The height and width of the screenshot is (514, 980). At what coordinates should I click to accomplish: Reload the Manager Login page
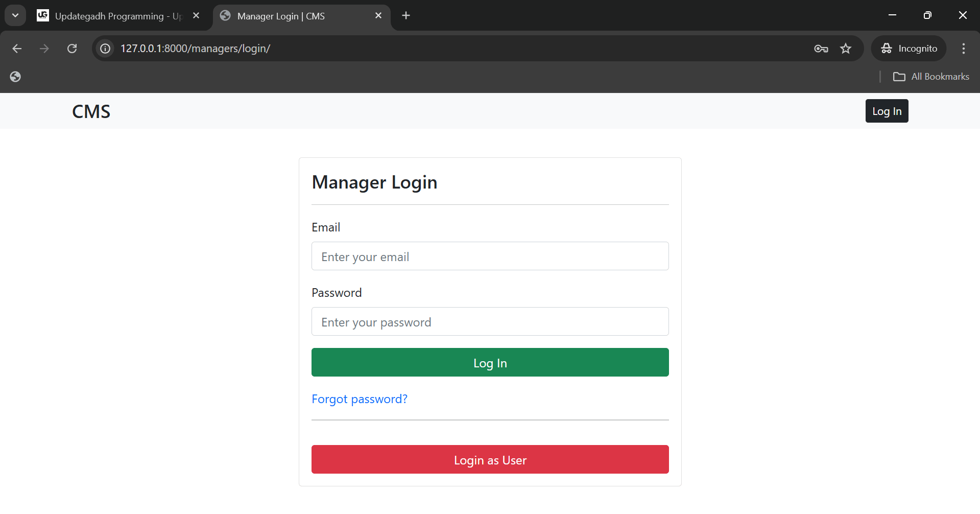[72, 48]
